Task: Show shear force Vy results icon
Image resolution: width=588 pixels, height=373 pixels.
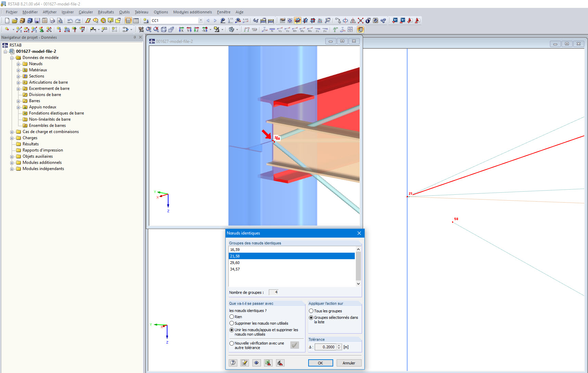Action: 280,29
